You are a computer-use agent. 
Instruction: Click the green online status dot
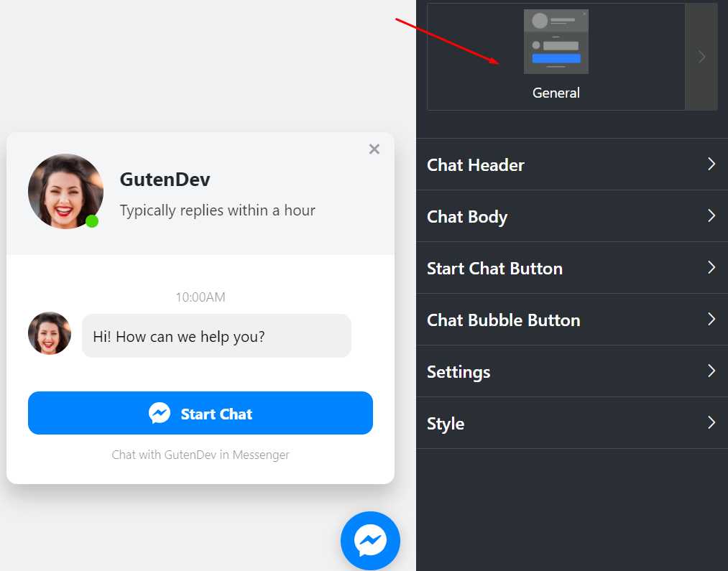[x=92, y=221]
